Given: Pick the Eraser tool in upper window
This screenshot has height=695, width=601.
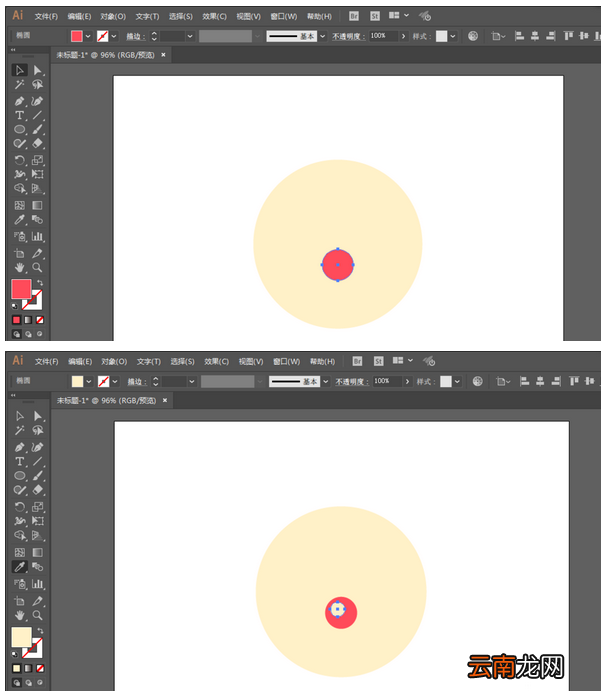Looking at the screenshot, I should (x=38, y=143).
